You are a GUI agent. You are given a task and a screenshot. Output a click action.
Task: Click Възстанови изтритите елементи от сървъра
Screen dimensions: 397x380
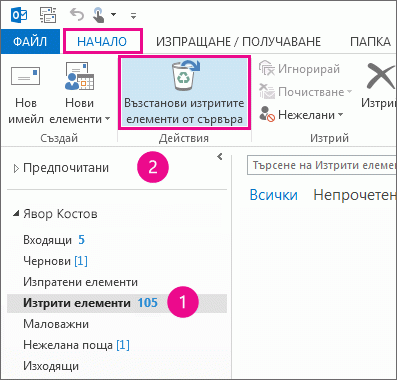click(x=184, y=93)
